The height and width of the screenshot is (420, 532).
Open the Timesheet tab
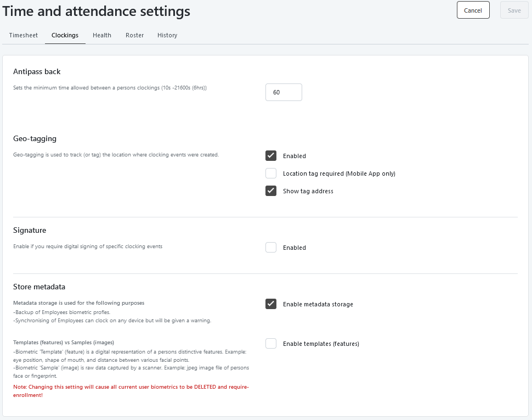click(x=24, y=35)
